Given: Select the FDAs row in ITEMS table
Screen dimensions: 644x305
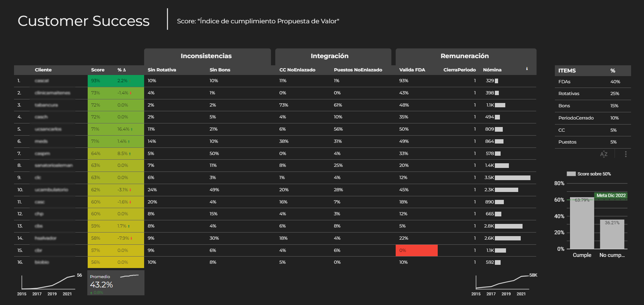Looking at the screenshot, I should coord(593,82).
